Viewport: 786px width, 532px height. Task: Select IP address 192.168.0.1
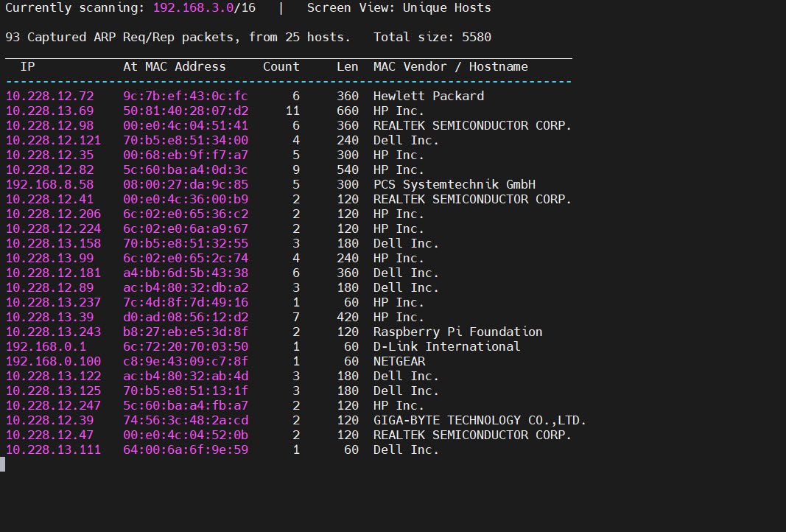(46, 346)
